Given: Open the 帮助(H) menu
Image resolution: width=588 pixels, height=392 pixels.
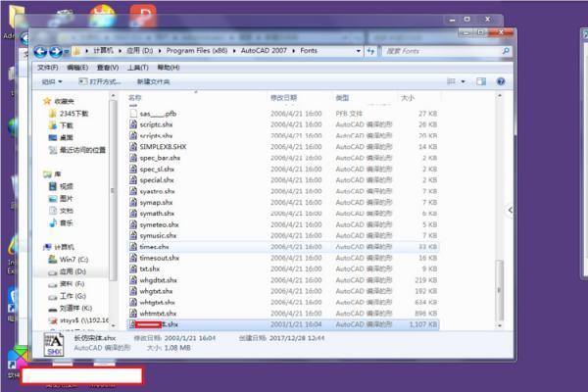Looking at the screenshot, I should pos(169,68).
